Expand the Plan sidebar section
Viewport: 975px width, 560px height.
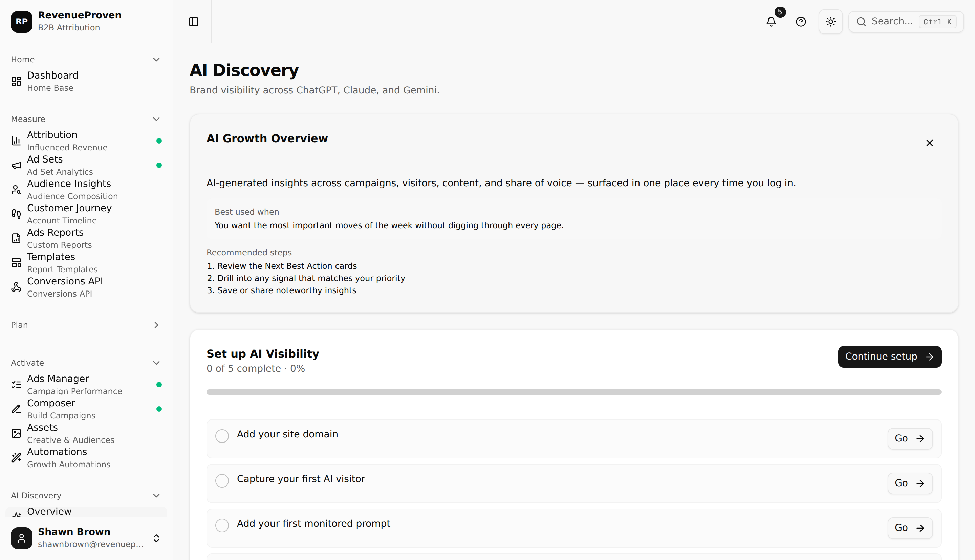pos(156,325)
